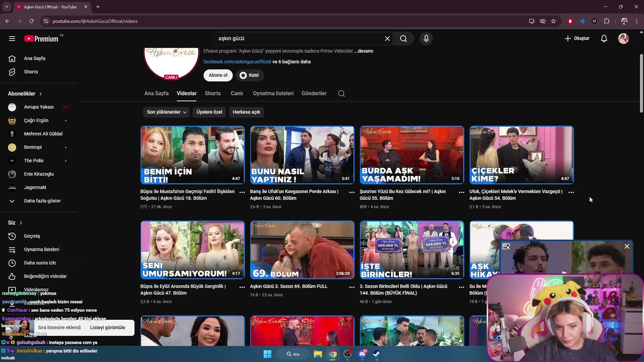Click the Katıl join button
Screen dimensions: 644x362
(249, 75)
